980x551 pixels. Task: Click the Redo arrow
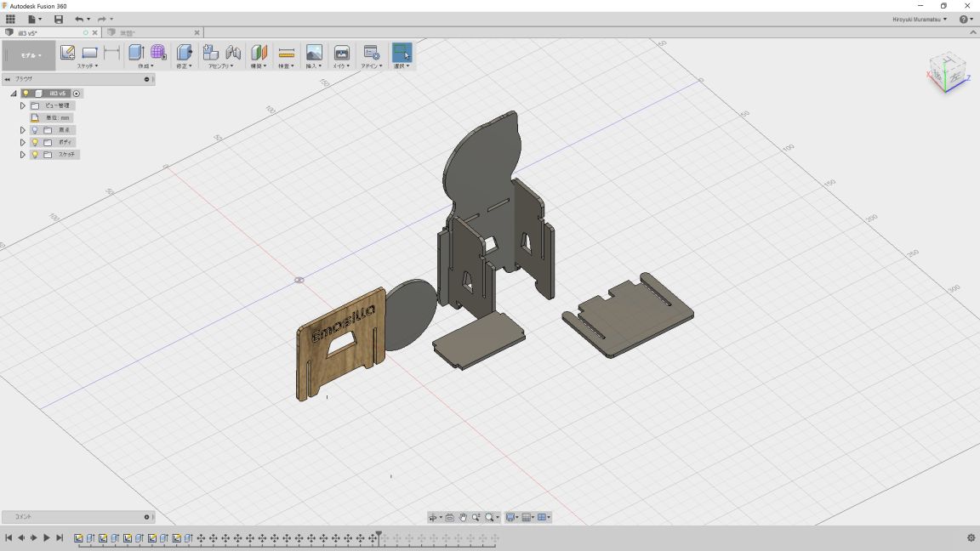point(102,20)
